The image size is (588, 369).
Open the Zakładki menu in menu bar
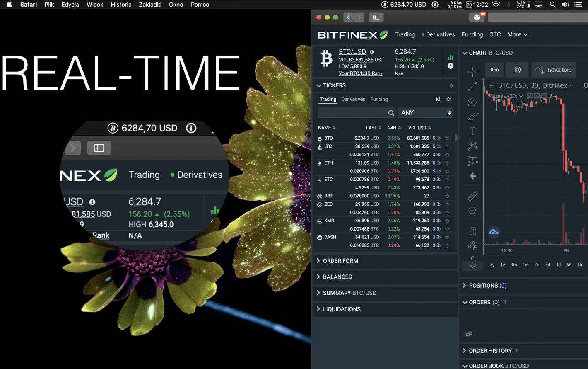[x=150, y=5]
